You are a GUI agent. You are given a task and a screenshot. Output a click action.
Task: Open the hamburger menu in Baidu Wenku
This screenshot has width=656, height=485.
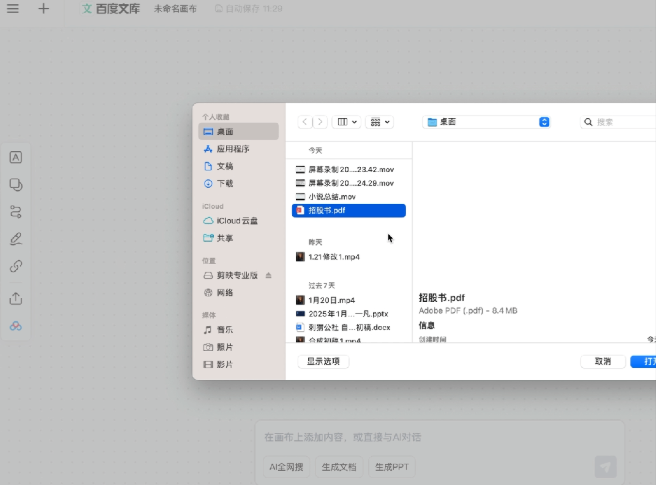tap(13, 8)
